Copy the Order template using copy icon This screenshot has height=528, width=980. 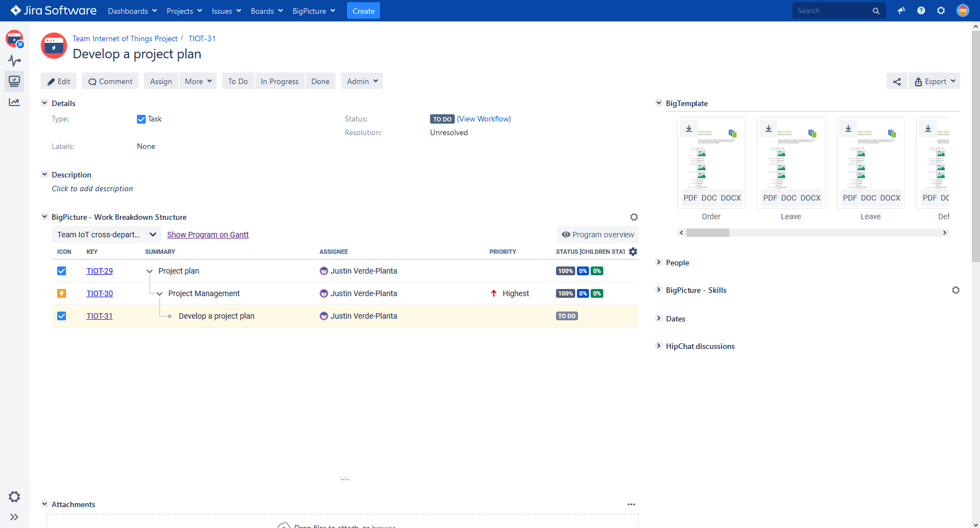[x=733, y=134]
